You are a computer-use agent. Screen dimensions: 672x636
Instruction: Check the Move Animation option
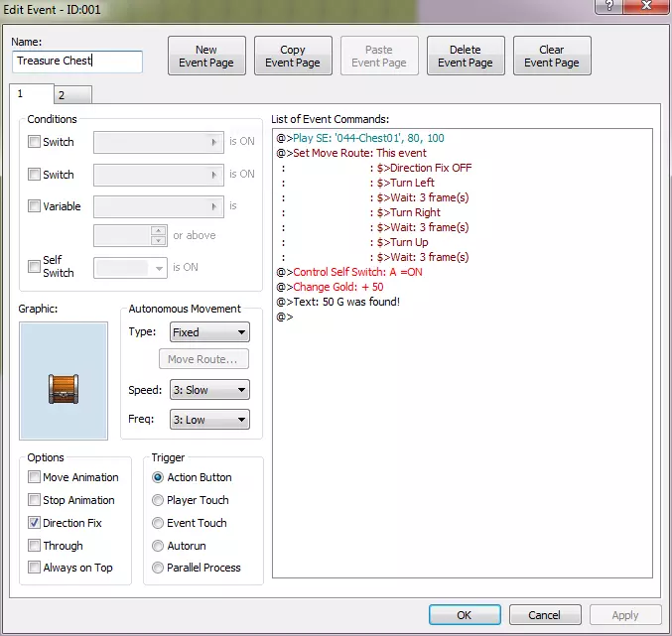tap(34, 476)
